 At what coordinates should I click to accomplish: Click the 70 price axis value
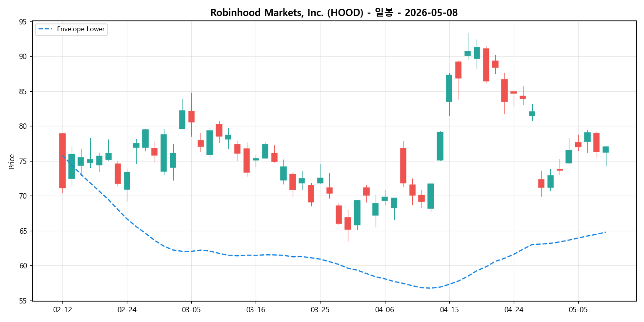[23, 196]
